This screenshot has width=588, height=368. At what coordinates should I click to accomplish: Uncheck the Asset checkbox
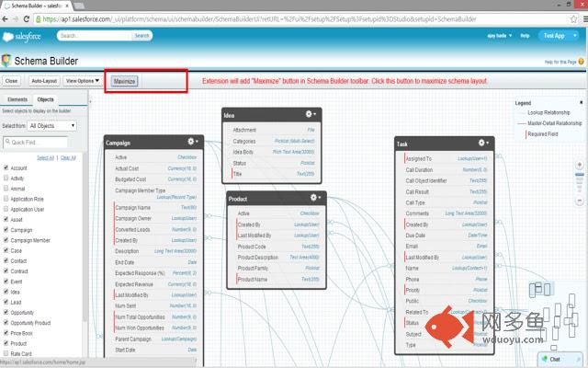pos(6,219)
